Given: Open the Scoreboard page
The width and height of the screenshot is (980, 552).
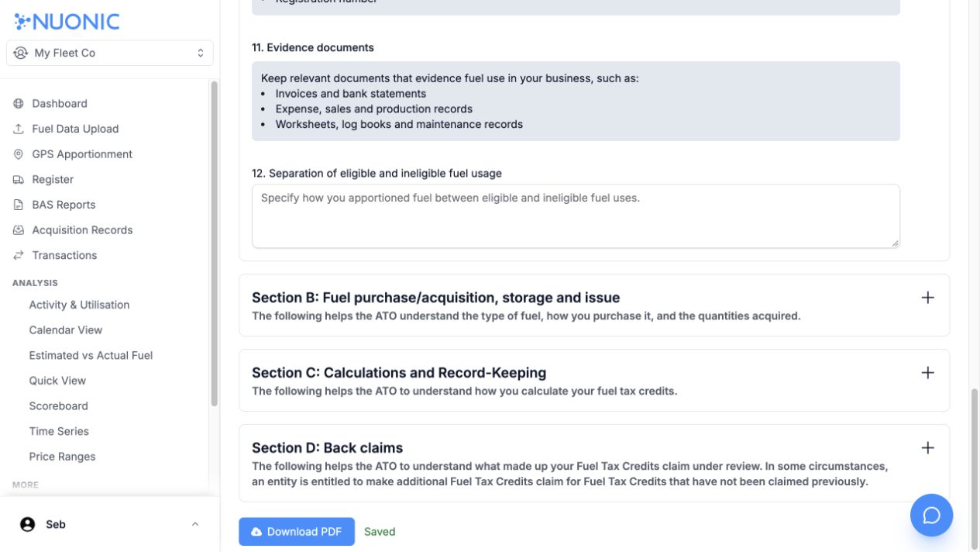Looking at the screenshot, I should click(58, 406).
